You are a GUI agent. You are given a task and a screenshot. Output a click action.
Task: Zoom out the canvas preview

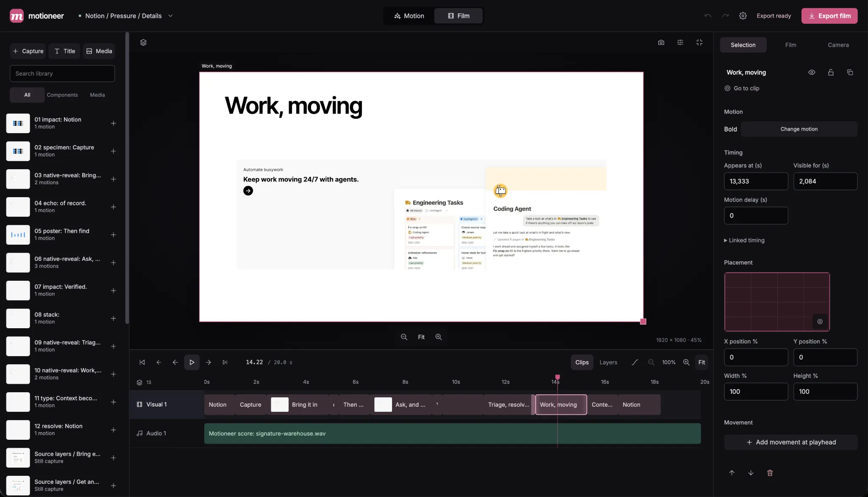pyautogui.click(x=404, y=337)
